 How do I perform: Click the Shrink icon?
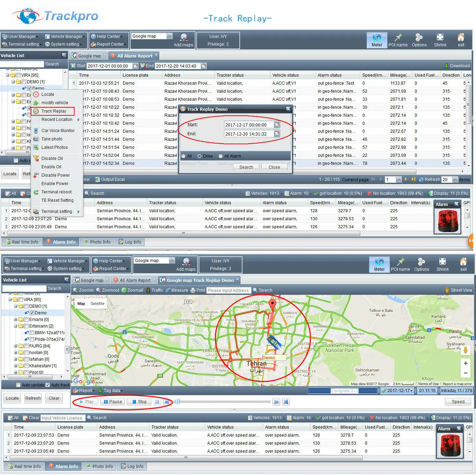pyautogui.click(x=440, y=39)
